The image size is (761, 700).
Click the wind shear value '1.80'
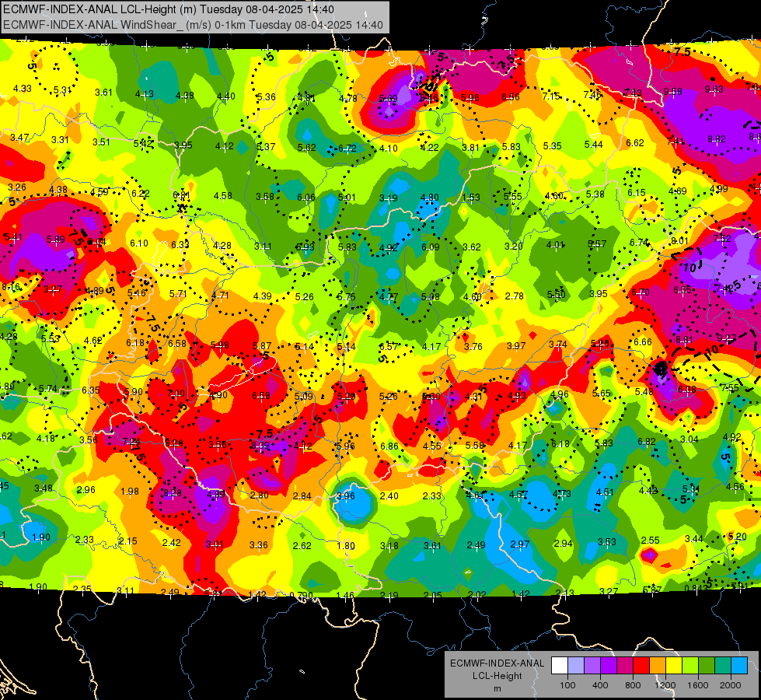pyautogui.click(x=346, y=546)
